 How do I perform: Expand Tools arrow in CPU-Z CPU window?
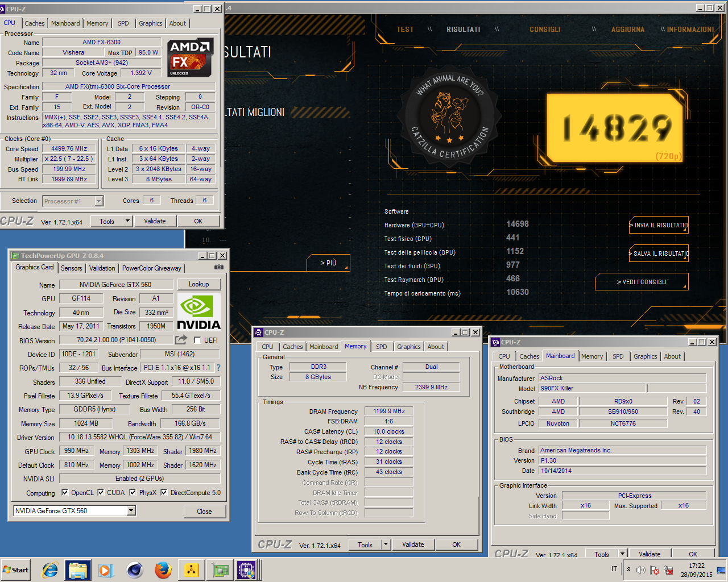click(128, 221)
